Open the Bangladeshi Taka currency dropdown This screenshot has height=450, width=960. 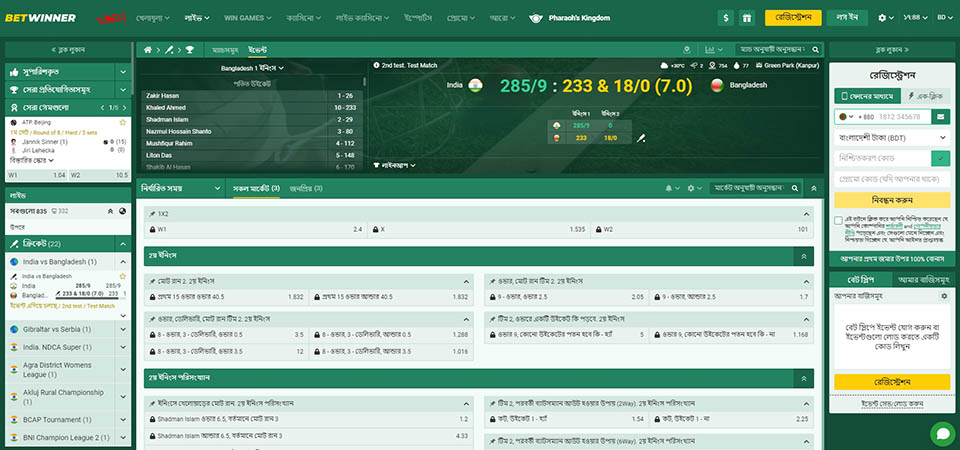coord(891,138)
